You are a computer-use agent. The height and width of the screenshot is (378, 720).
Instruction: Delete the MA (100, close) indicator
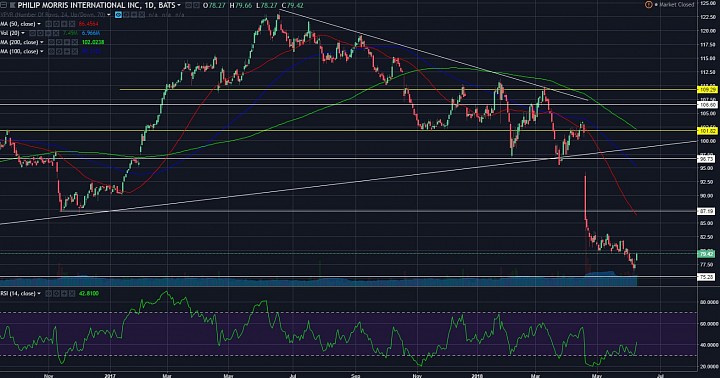[74, 51]
